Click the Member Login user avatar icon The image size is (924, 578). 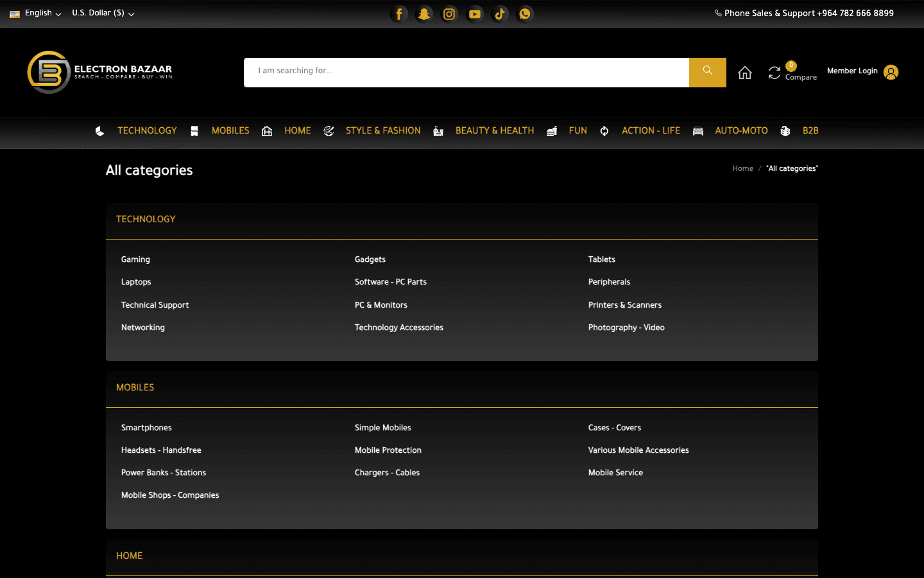(x=891, y=72)
